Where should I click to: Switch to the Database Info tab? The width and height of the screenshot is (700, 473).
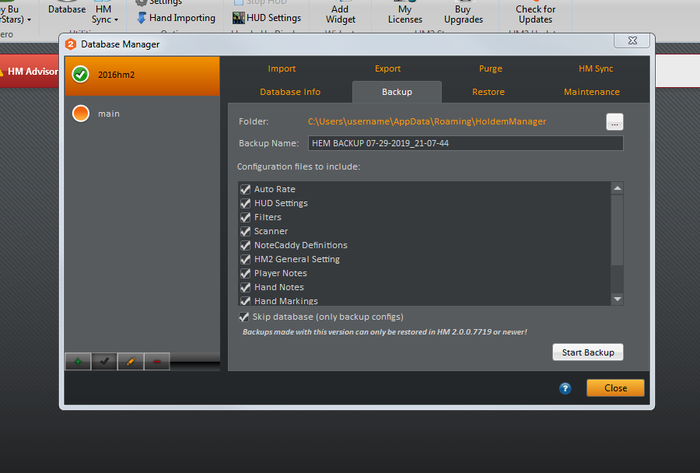tap(290, 92)
